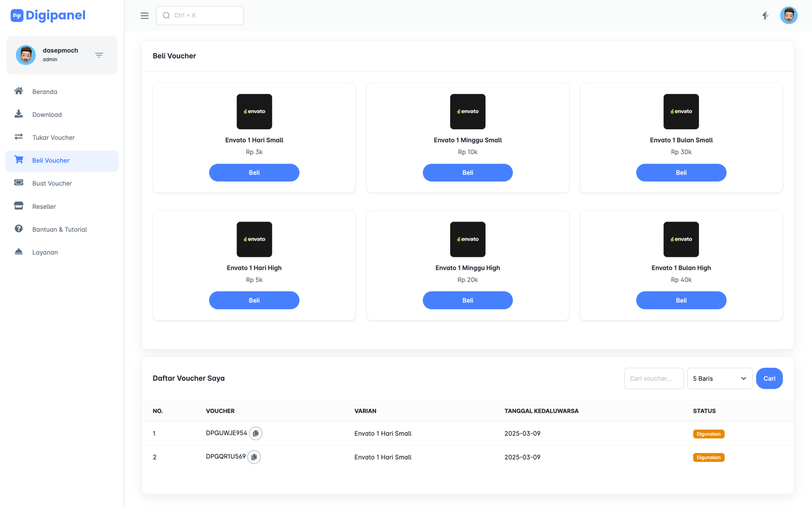Click the Cari voucher input field
Viewport: 812px width, 507px height.
(654, 378)
